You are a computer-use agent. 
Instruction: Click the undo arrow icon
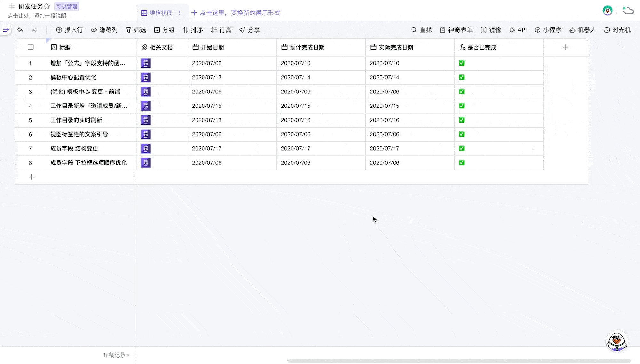(x=20, y=30)
